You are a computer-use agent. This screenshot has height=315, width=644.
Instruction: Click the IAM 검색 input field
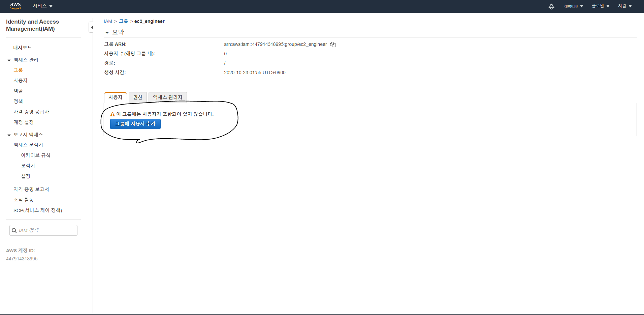pos(47,230)
